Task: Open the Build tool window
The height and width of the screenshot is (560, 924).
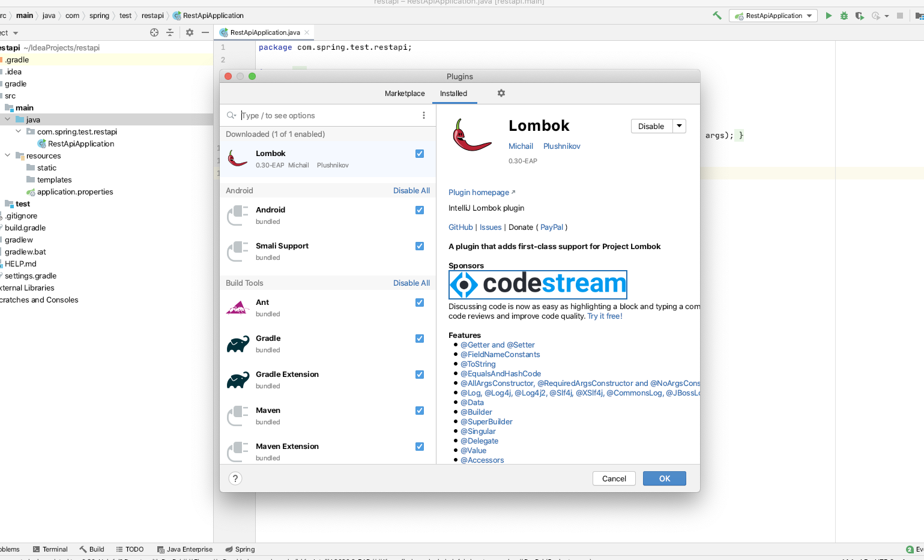Action: pos(92,549)
